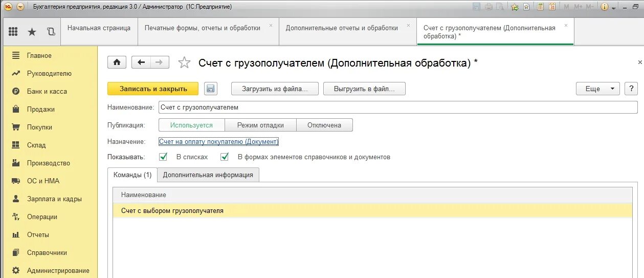Open the Склад section

pyautogui.click(x=36, y=145)
